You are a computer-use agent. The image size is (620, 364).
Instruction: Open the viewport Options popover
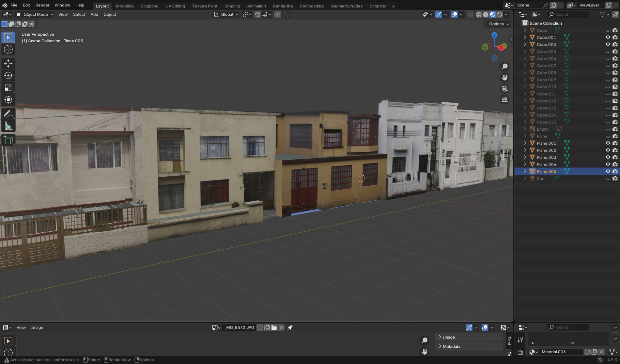498,24
